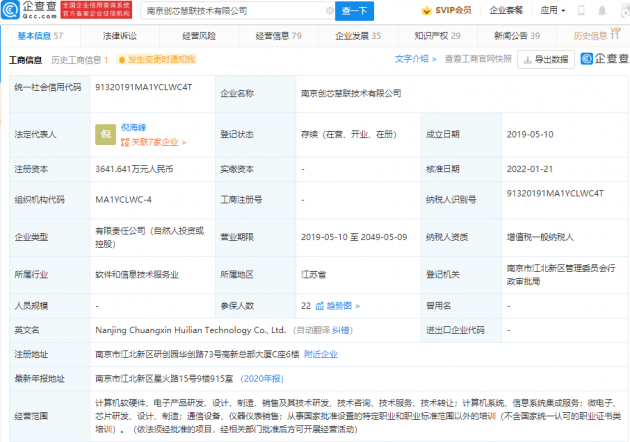Expand the 应用 dropdown menu

tap(553, 10)
